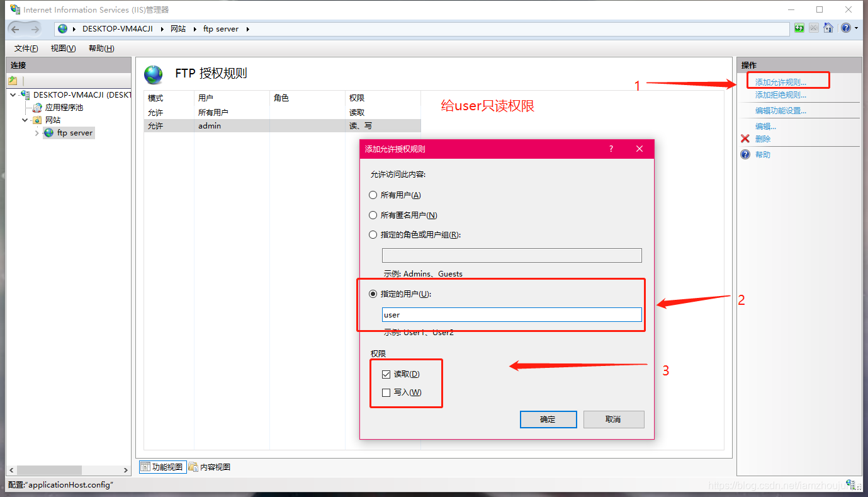Click the roles or user groups input field

512,255
